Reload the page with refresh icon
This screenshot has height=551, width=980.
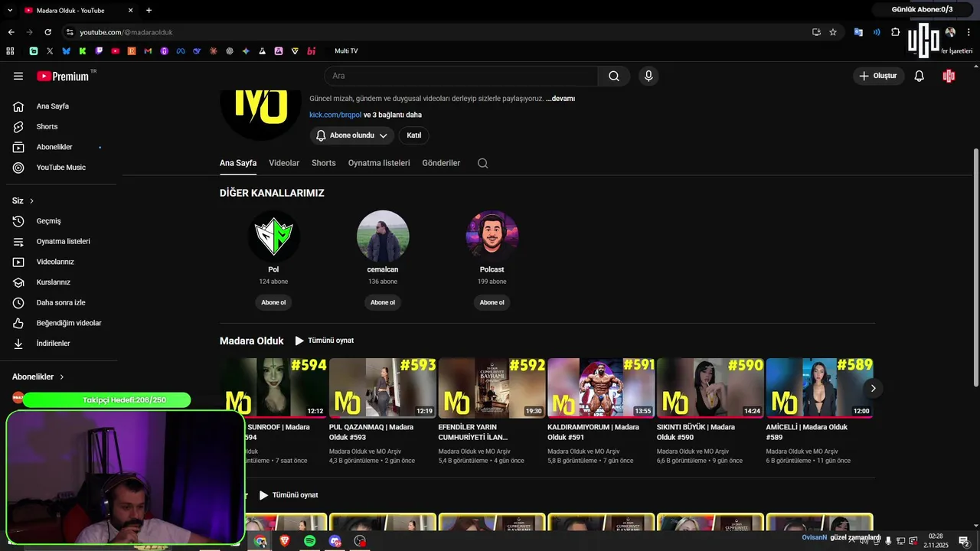pyautogui.click(x=47, y=32)
